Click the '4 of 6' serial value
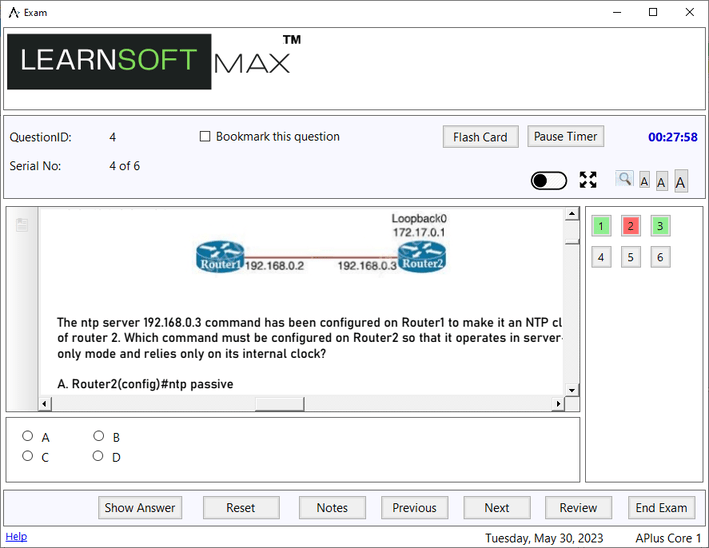Image resolution: width=709 pixels, height=548 pixels. pos(124,166)
